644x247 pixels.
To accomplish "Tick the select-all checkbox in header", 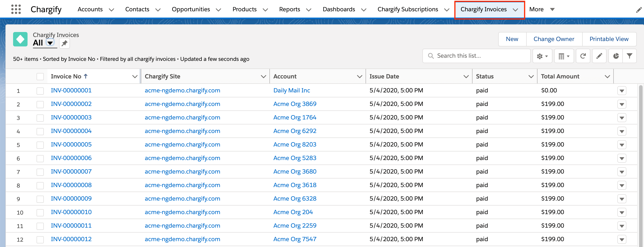I will coord(40,76).
